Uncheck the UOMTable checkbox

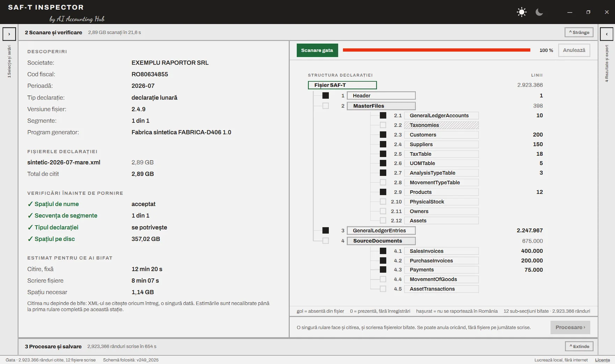click(383, 163)
